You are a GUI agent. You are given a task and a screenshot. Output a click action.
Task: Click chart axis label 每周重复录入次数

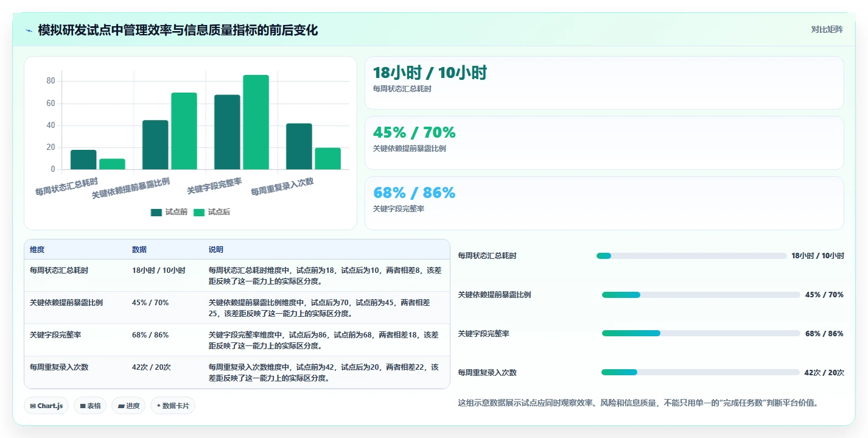(x=282, y=186)
